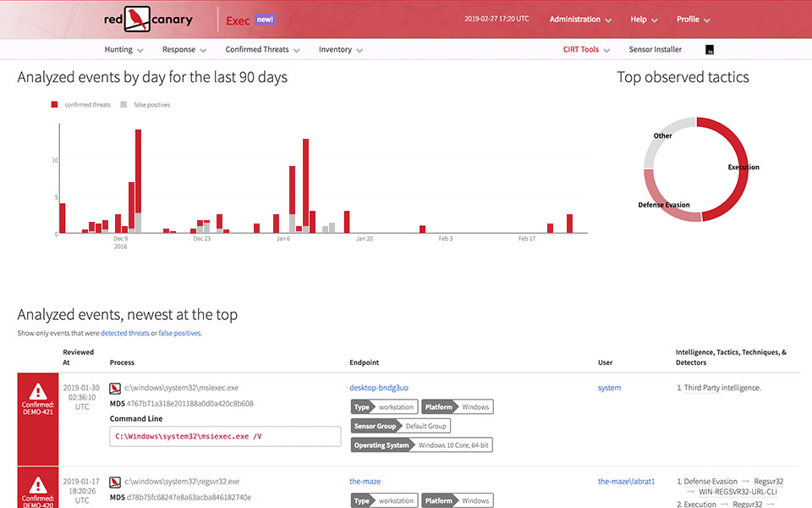This screenshot has width=812, height=508.
Task: Click the small black icon after Sensor Installer
Action: [x=710, y=50]
